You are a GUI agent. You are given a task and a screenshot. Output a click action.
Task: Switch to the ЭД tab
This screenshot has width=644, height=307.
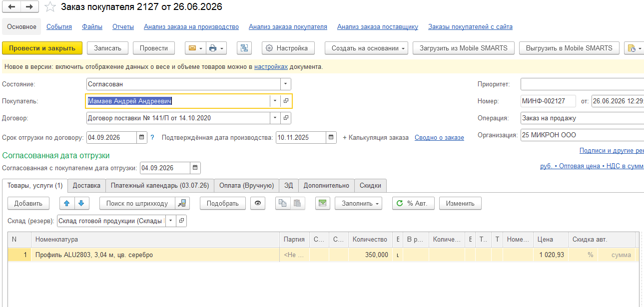(289, 185)
